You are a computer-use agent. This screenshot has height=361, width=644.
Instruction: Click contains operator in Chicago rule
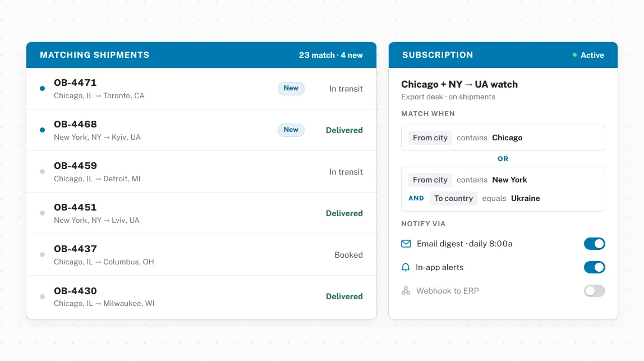(472, 138)
